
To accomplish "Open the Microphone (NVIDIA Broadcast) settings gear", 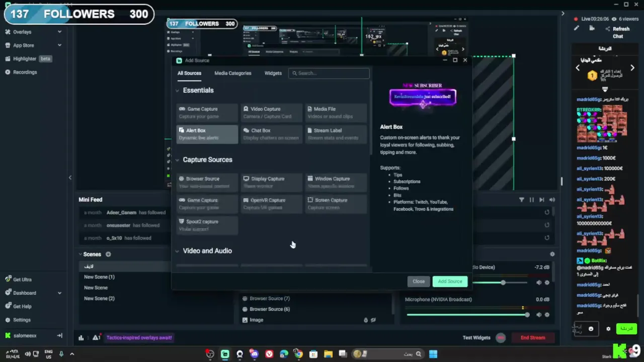I will (547, 315).
